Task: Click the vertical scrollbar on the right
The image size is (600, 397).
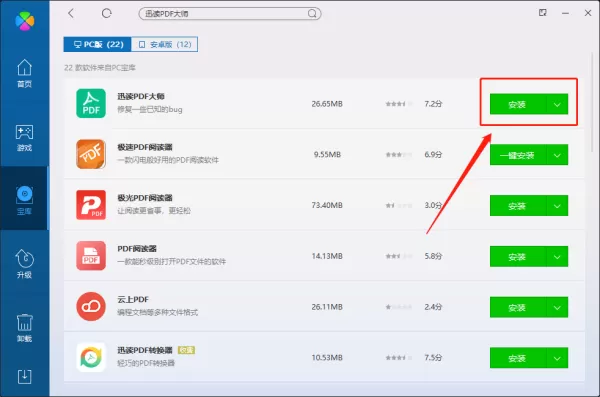Action: 592,103
